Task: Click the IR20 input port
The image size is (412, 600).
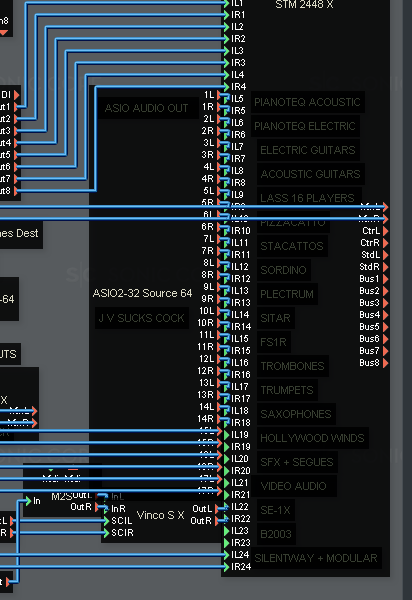Action: 226,471
